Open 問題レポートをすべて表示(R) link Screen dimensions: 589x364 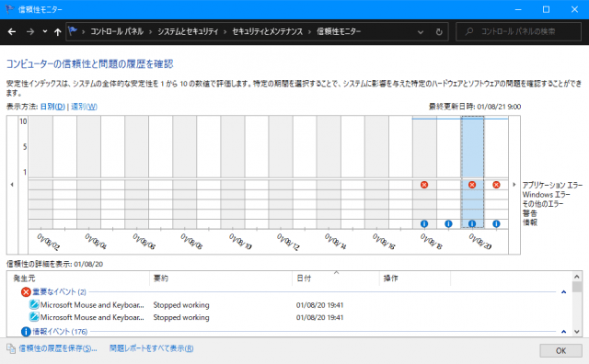[151, 348]
